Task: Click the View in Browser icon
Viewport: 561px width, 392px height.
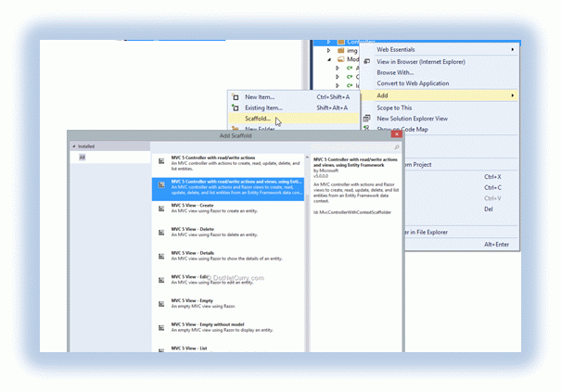Action: 366,61
